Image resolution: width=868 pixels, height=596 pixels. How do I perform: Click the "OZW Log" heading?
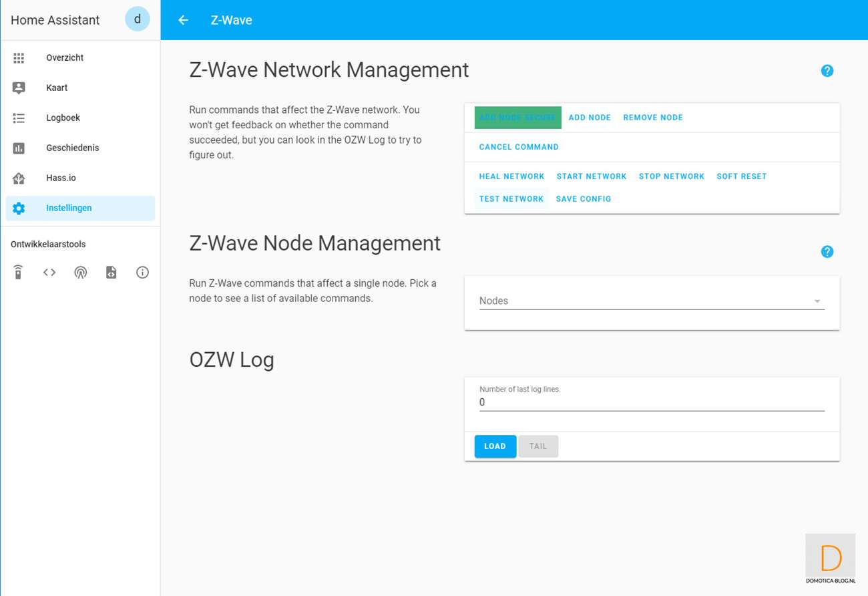point(232,360)
